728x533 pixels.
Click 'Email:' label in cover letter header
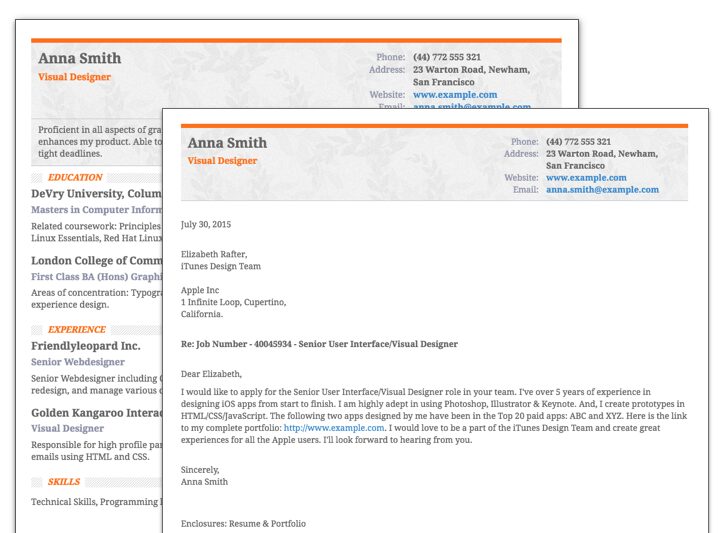526,190
